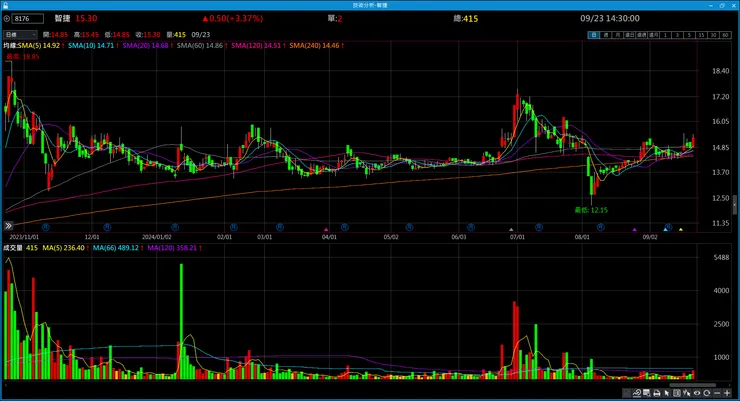This screenshot has height=401, width=740.
Task: Click the 均線 moving average label
Action: (x=10, y=46)
